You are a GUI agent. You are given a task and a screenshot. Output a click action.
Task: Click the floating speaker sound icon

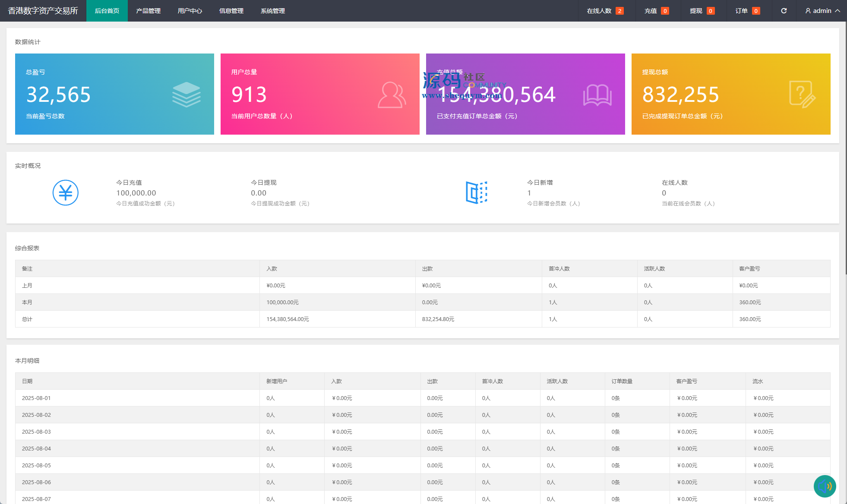click(x=825, y=486)
